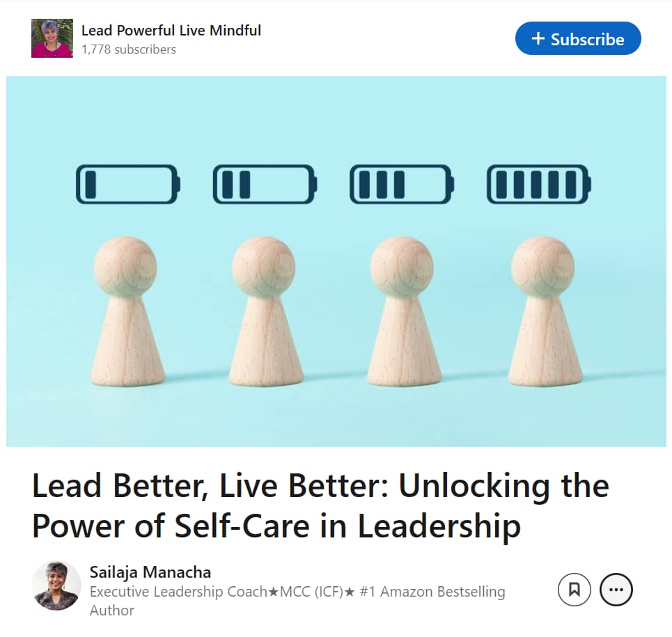Image resolution: width=672 pixels, height=637 pixels.
Task: Open Sailaja Manacha's profile from her name
Action: [x=150, y=572]
